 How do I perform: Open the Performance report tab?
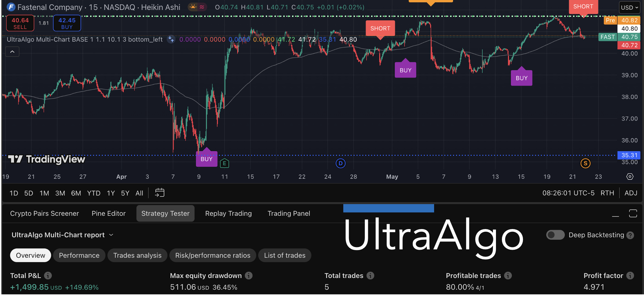[x=79, y=255]
